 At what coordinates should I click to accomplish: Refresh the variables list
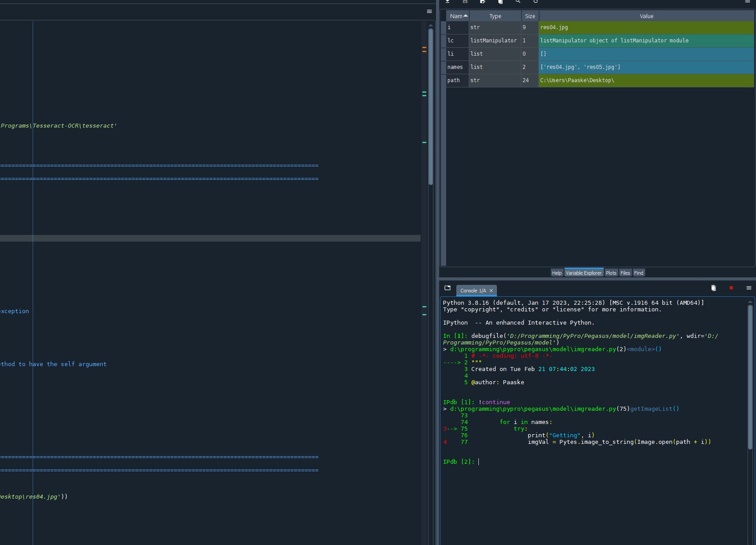coord(535,2)
